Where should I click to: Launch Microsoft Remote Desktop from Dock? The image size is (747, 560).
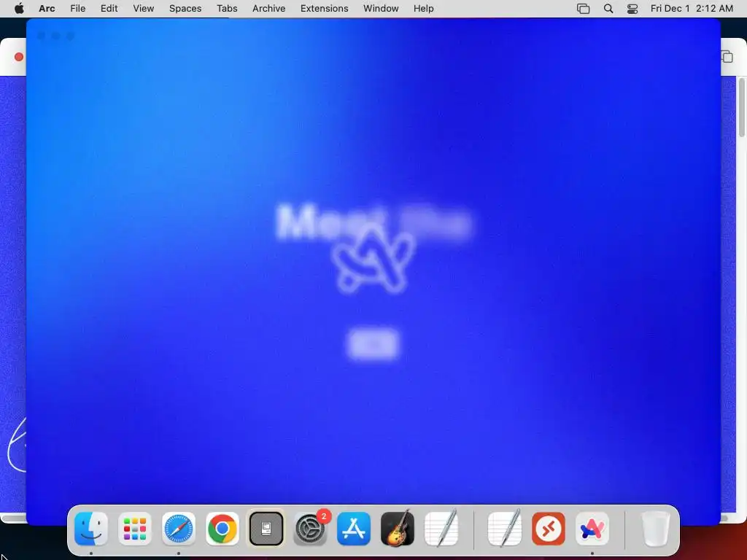549,529
